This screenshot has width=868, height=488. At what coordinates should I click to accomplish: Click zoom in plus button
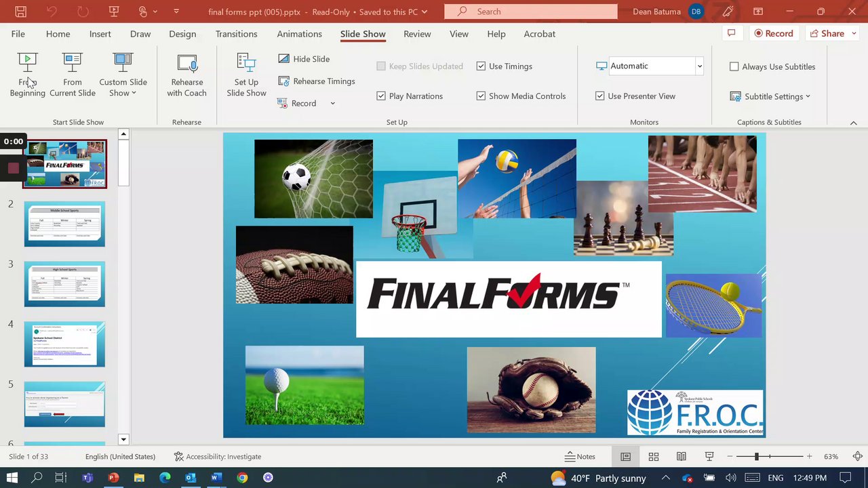click(809, 457)
